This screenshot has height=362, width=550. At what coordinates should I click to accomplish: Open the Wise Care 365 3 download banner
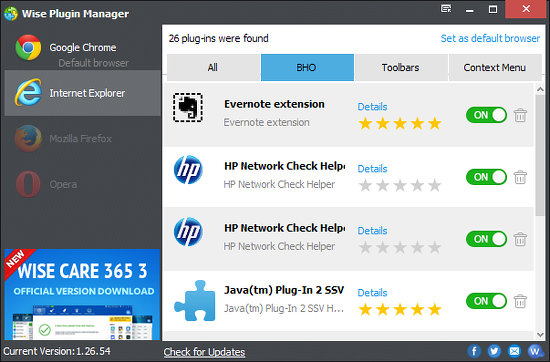coord(82,294)
